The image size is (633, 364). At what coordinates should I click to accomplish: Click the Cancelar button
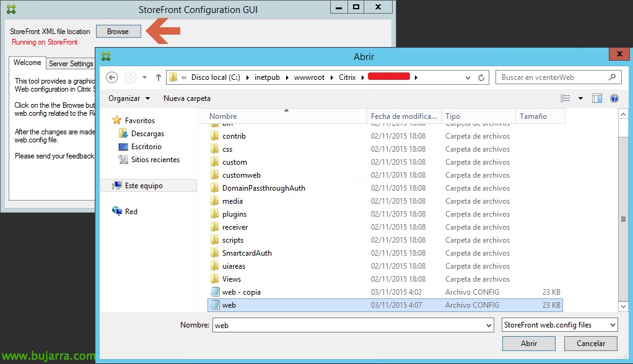590,344
